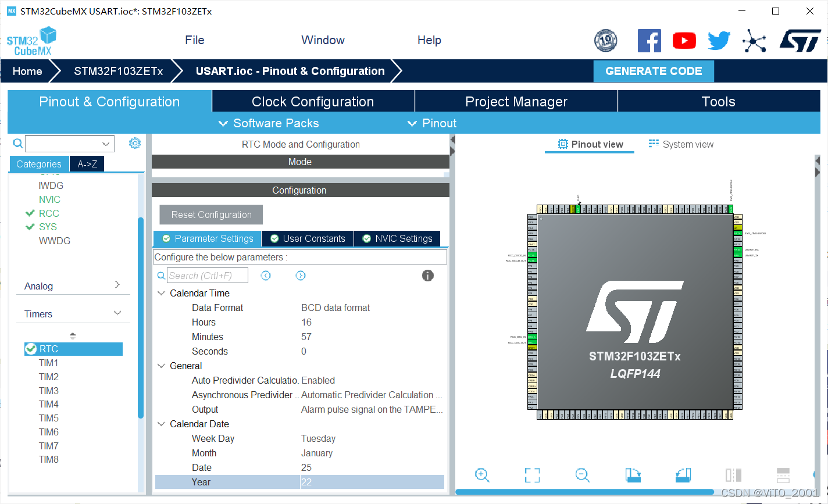Open the Software Packs dropdown
Screen dimensions: 828x504
[269, 123]
